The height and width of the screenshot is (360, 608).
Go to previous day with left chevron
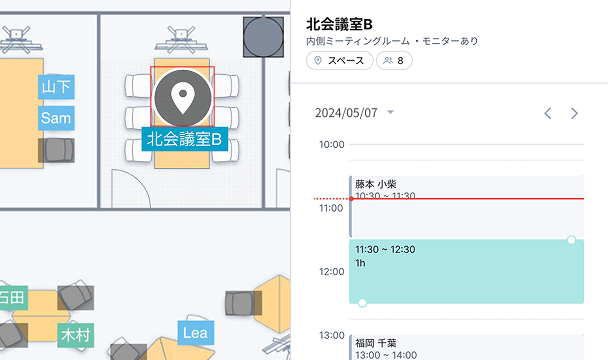(x=548, y=113)
